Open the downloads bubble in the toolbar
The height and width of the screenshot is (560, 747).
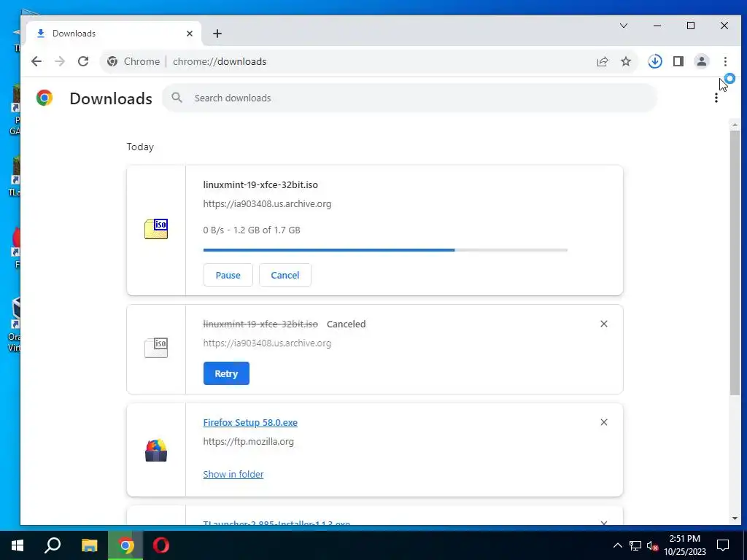655,61
